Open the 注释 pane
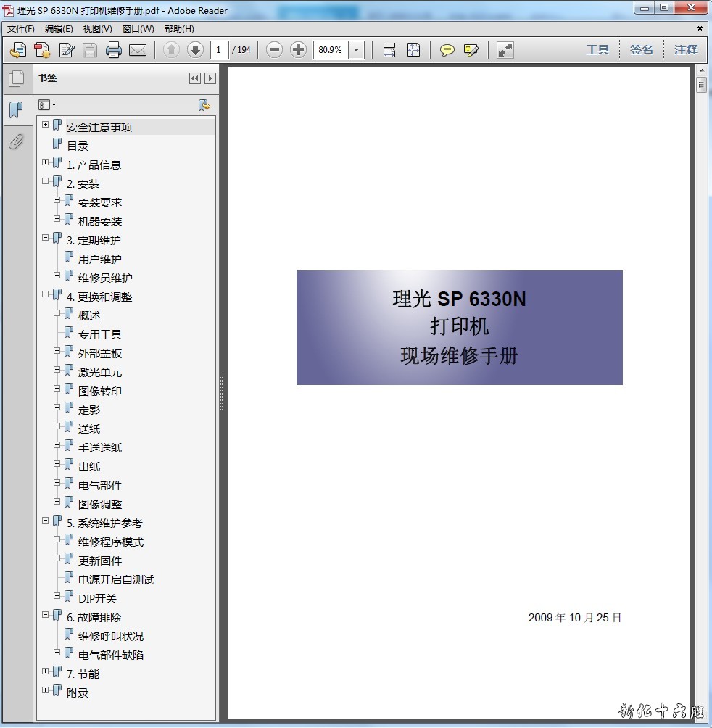 [x=685, y=50]
